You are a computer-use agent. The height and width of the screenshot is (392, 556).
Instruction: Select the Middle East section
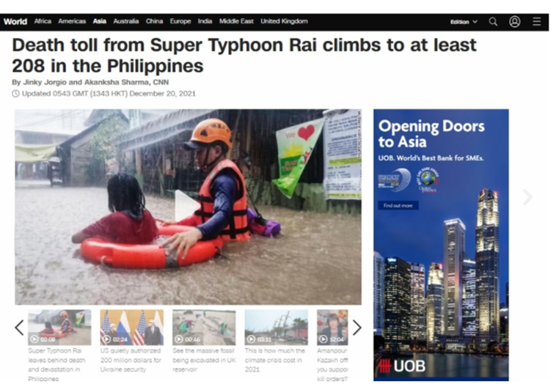(x=236, y=21)
